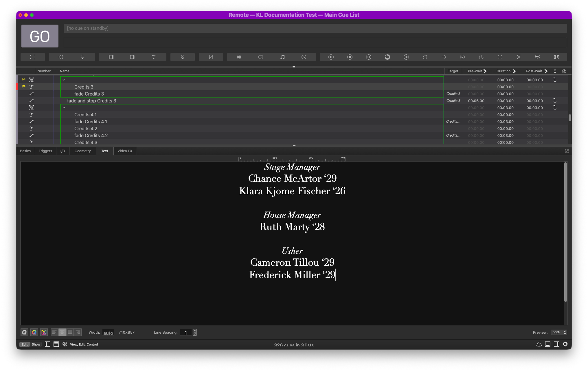588x371 pixels.
Task: Add a Camera cue from toolbar
Action: (x=133, y=57)
